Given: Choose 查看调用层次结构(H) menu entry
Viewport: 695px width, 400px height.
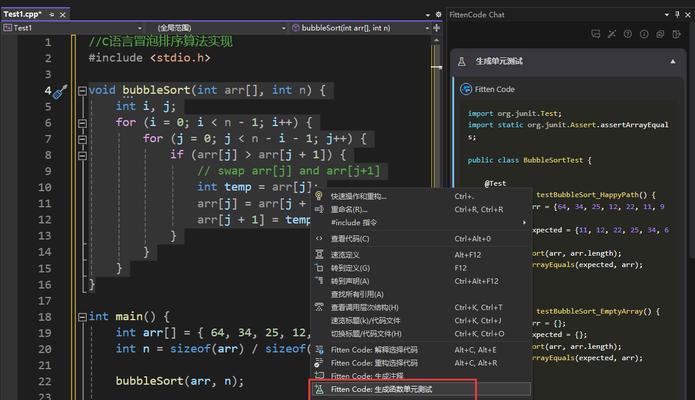Looking at the screenshot, I should pos(421,307).
